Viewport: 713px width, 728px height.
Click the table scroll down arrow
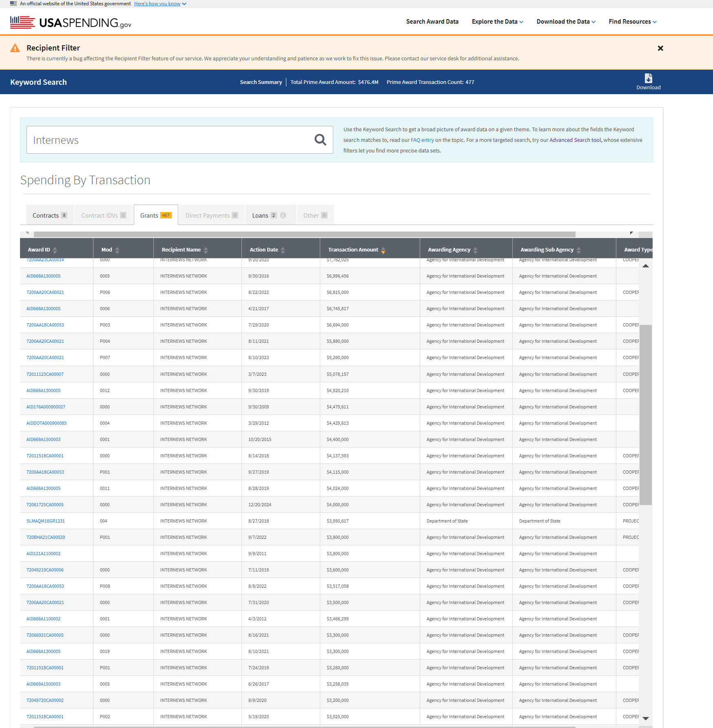[x=646, y=719]
